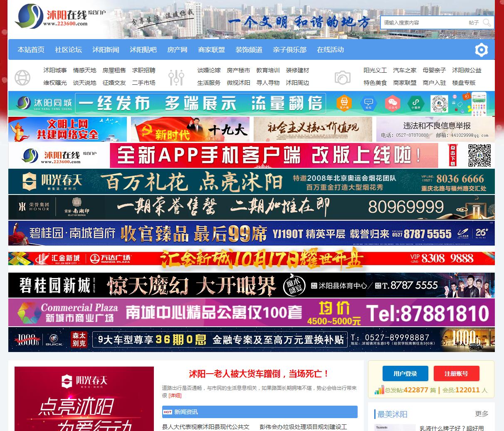This screenshot has width=504, height=431.
Task: Open 商家联盟 navigation item
Action: click(211, 49)
